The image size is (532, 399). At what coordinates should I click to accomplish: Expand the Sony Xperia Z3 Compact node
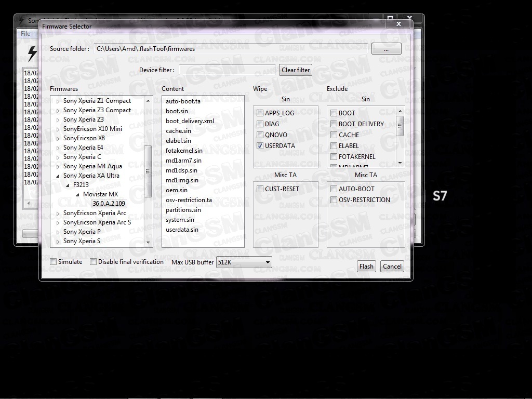[x=58, y=111]
